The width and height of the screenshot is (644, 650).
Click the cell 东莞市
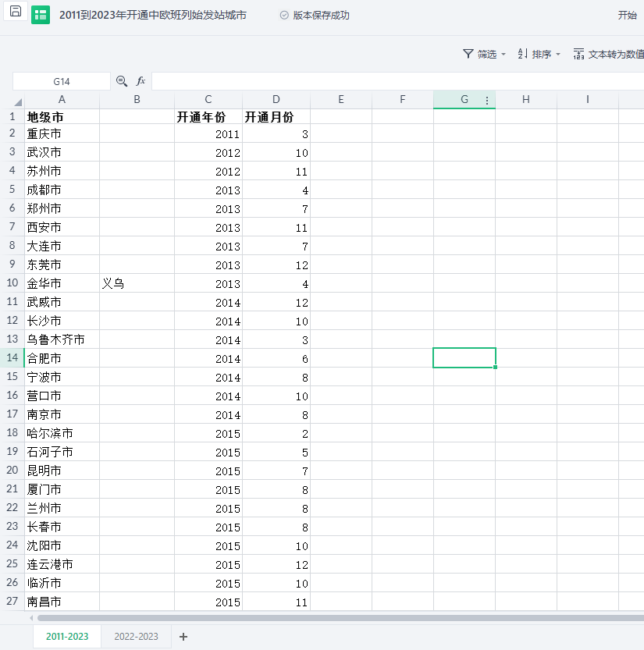click(62, 265)
